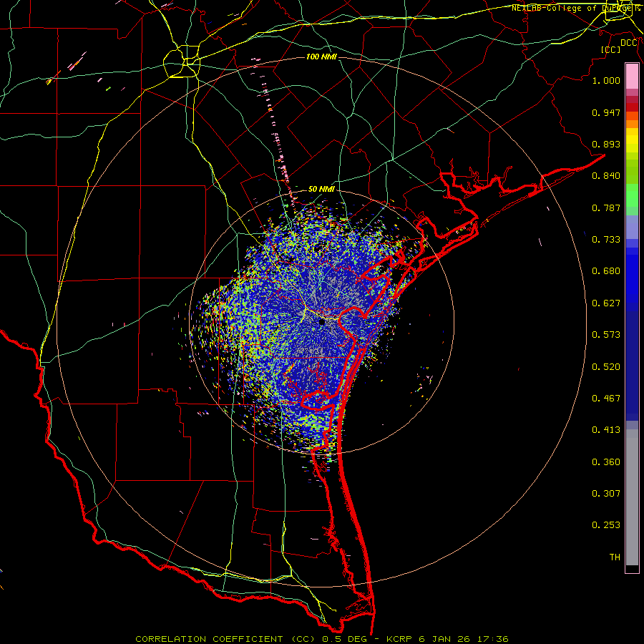The height and width of the screenshot is (644, 644).
Task: Click the 0.253 color scale value
Action: point(606,525)
